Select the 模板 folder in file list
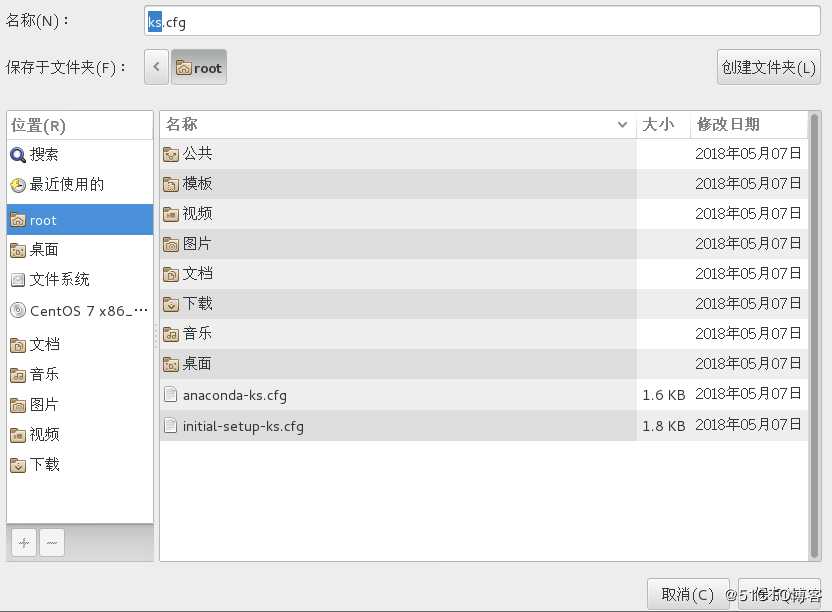This screenshot has width=832, height=612. pyautogui.click(x=483, y=184)
